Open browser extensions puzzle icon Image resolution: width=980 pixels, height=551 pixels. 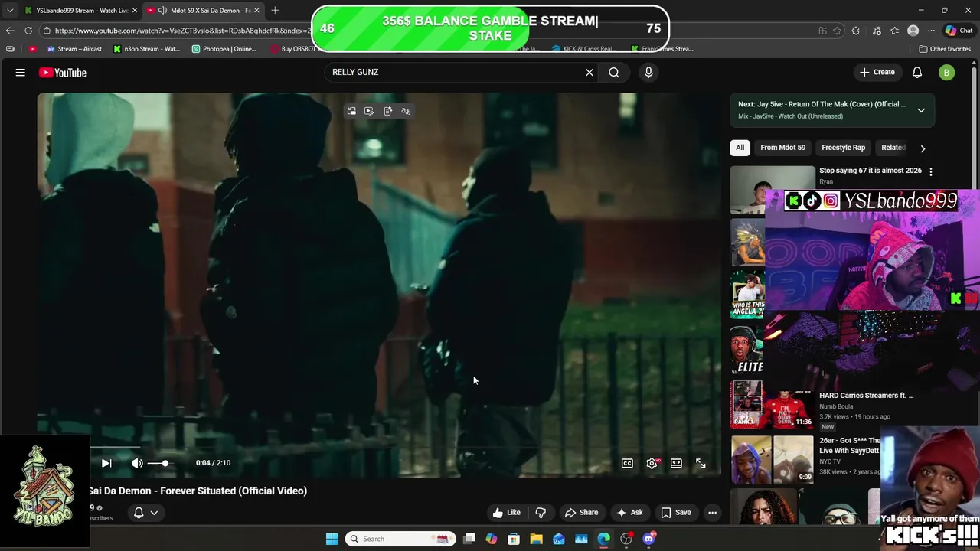pos(856,31)
